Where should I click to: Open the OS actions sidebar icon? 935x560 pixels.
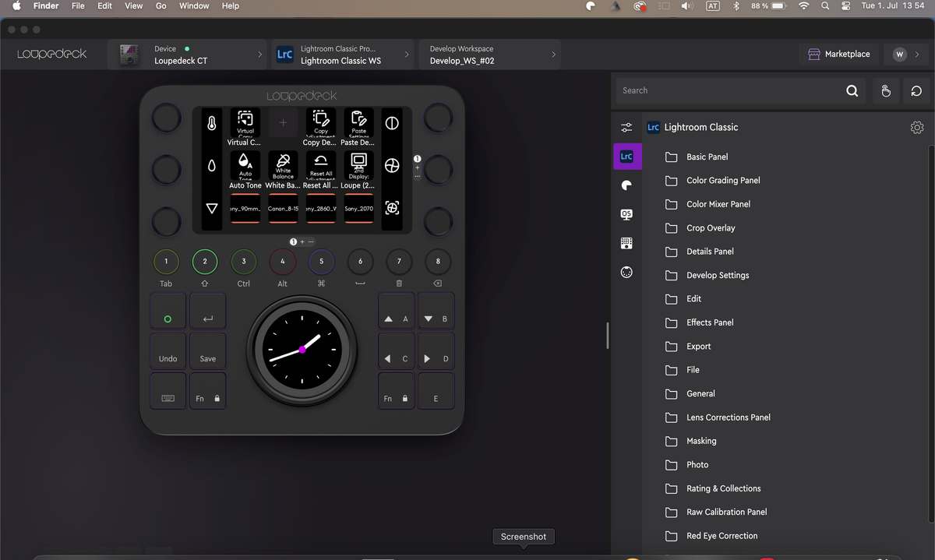click(626, 214)
